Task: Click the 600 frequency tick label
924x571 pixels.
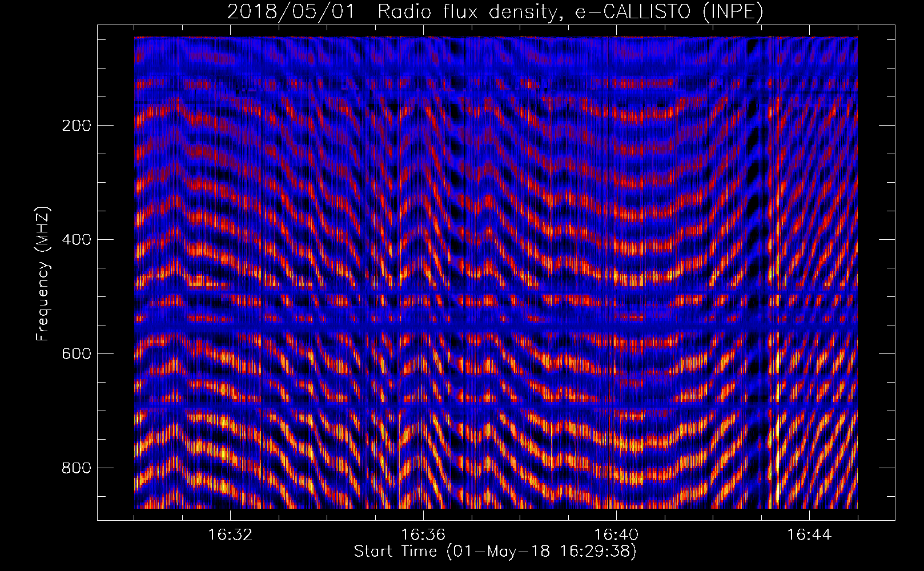Action: point(76,354)
